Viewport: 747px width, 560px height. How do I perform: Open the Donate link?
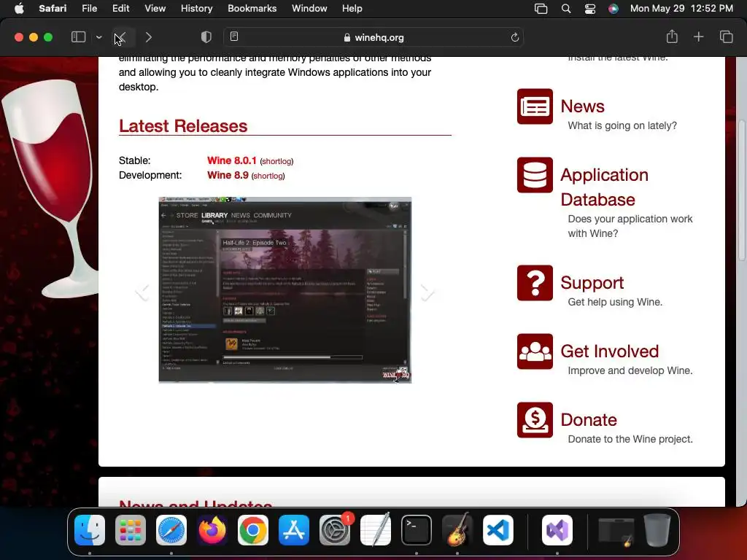pyautogui.click(x=589, y=420)
